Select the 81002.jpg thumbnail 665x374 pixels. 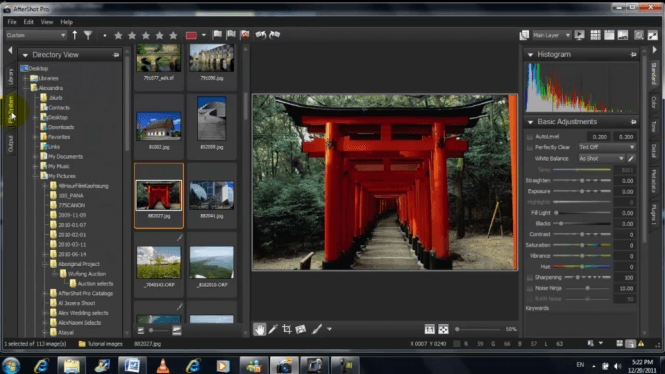point(159,126)
